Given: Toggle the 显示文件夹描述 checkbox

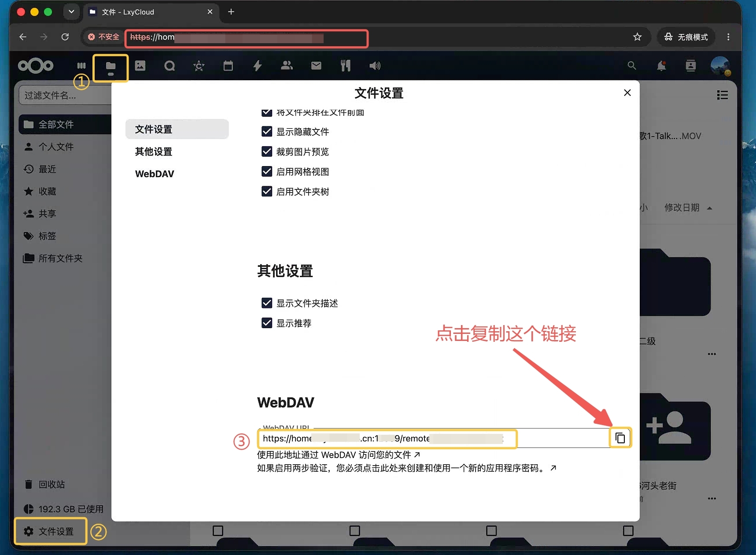Looking at the screenshot, I should (x=267, y=303).
